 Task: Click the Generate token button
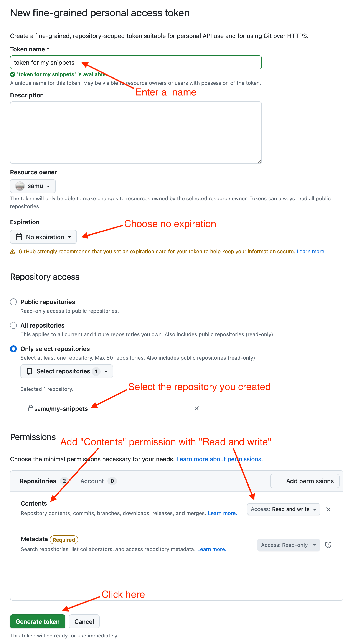[38, 621]
